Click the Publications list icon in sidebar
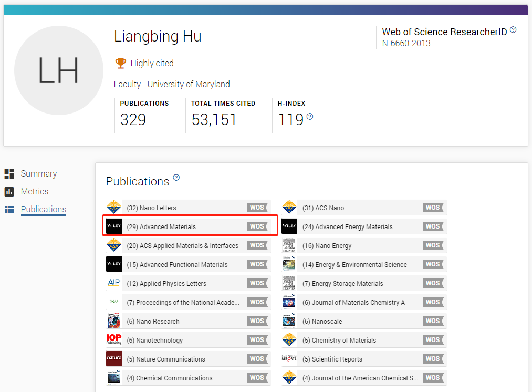The image size is (532, 392). [9, 210]
